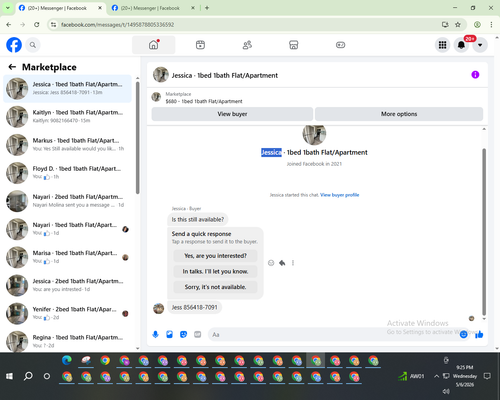Show hidden system tray icons chevron

[x=436, y=376]
